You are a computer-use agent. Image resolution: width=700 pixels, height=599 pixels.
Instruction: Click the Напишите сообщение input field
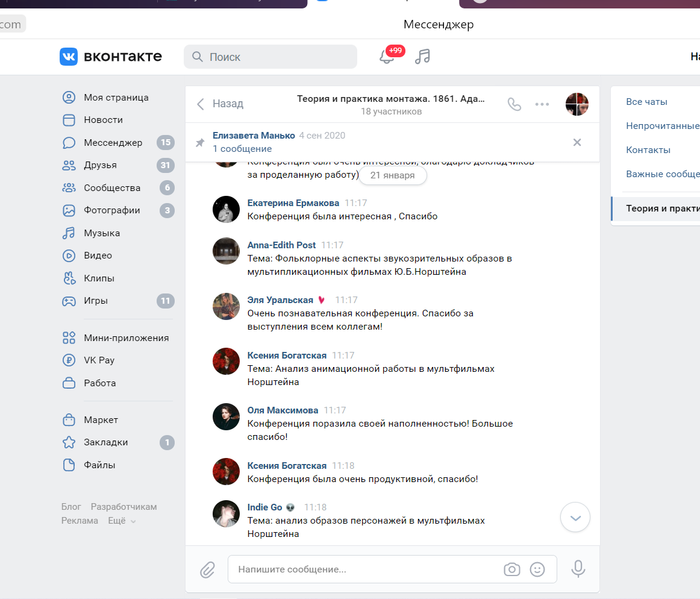click(361, 569)
